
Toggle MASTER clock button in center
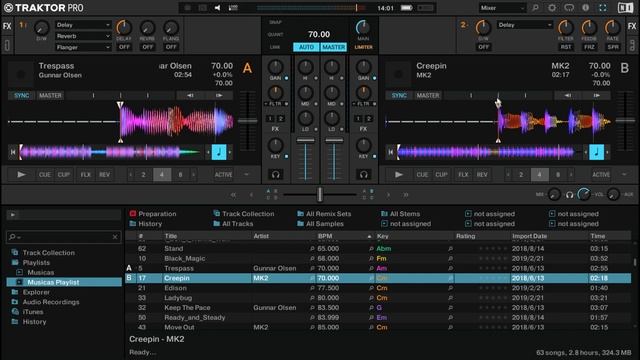point(333,47)
